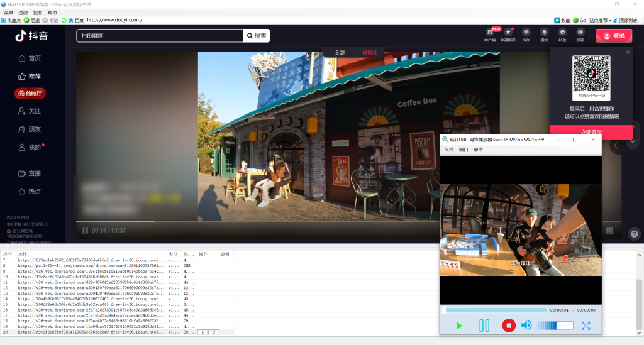Select the red tab above the video
This screenshot has width=644, height=345.
coord(370,53)
